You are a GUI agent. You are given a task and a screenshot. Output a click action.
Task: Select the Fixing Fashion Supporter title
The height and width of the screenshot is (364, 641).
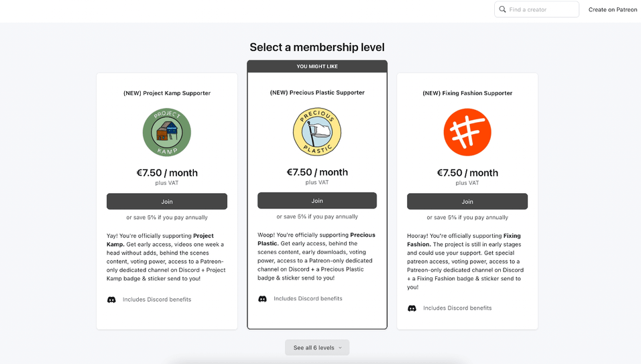467,93
